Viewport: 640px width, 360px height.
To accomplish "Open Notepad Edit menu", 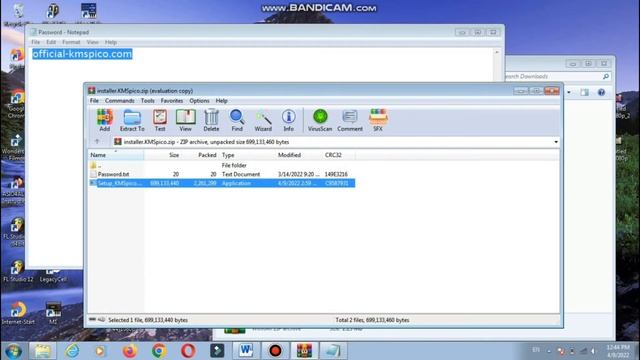I will (x=51, y=42).
